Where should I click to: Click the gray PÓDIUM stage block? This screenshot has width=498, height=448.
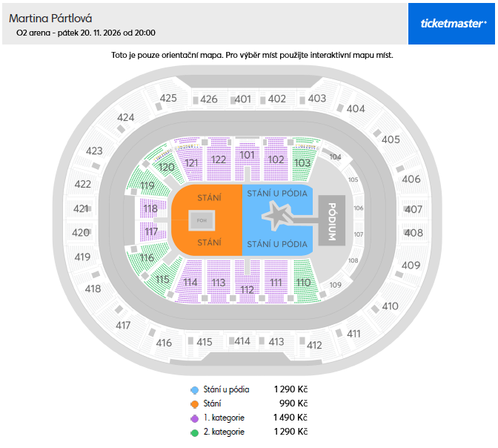(x=332, y=220)
